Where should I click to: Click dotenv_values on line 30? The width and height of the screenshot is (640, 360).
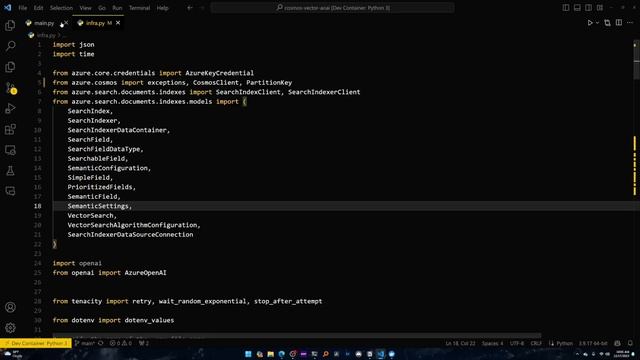(149, 320)
